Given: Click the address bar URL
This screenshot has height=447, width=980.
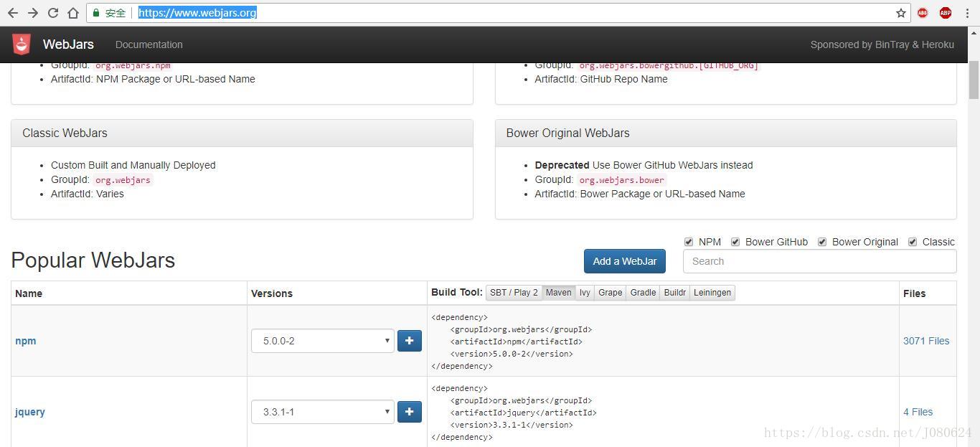Looking at the screenshot, I should click(197, 13).
